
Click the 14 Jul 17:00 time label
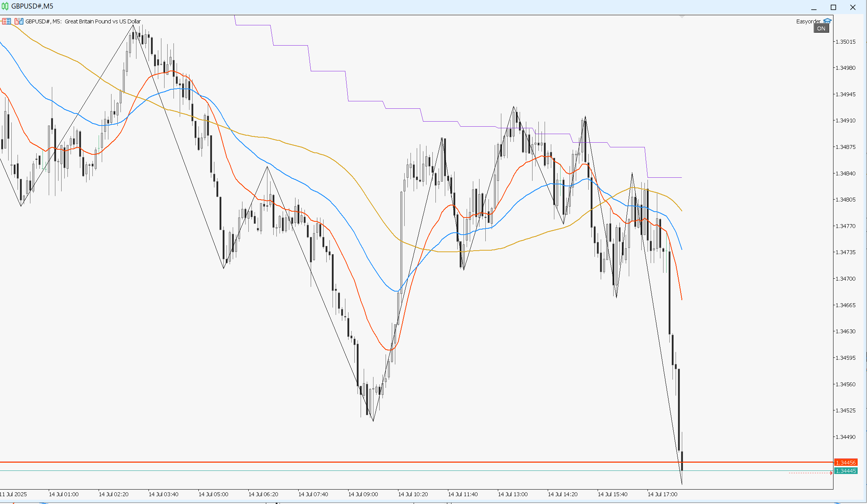point(662,494)
